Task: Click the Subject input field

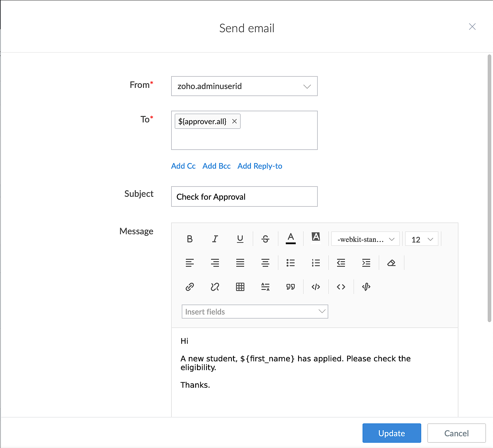Action: (x=244, y=196)
